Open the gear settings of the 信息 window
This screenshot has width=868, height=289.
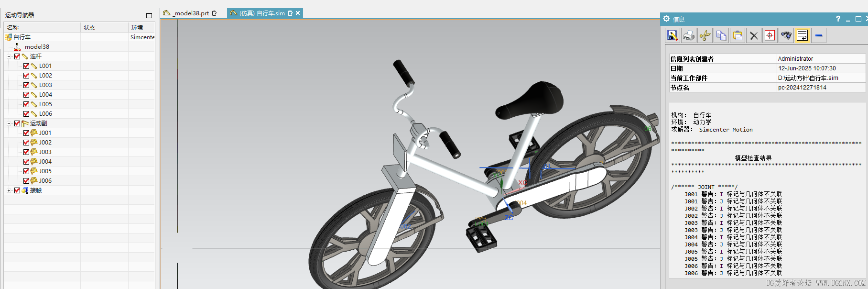click(x=666, y=19)
